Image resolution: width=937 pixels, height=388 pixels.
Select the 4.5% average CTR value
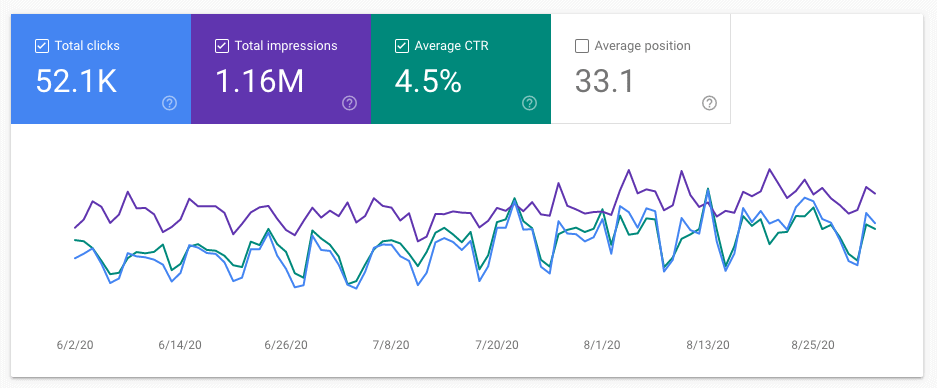pyautogui.click(x=428, y=81)
